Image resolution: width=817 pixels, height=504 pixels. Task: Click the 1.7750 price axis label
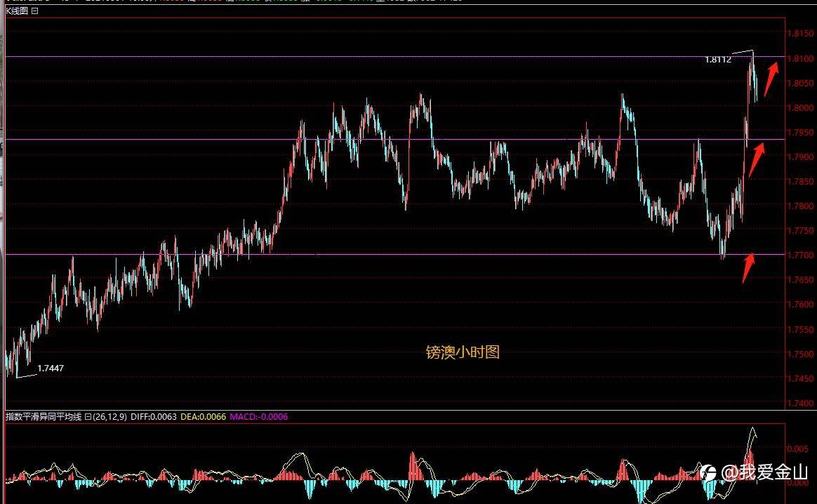point(800,230)
